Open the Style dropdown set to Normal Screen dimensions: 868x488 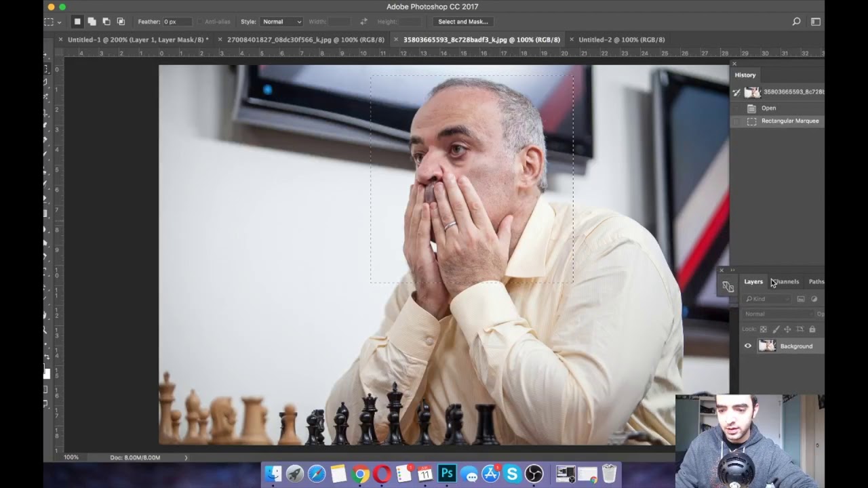point(281,21)
